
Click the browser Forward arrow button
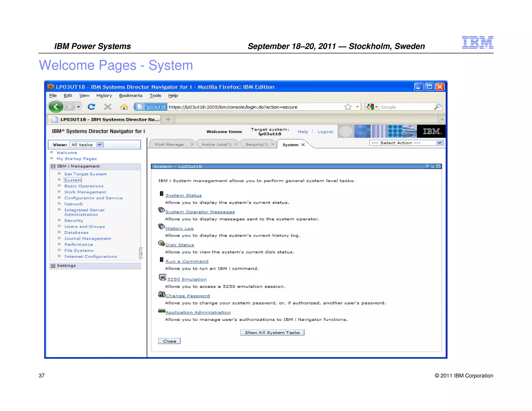[x=69, y=107]
